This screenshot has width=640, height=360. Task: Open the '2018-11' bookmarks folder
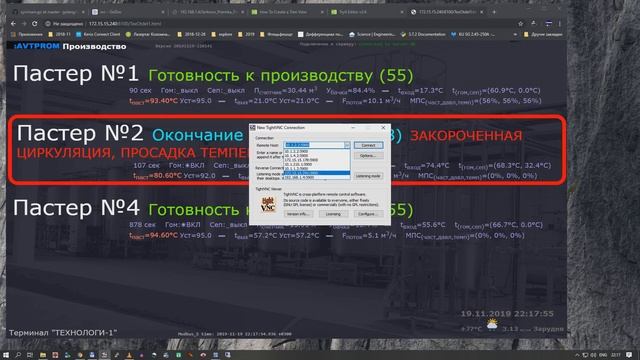pos(60,35)
